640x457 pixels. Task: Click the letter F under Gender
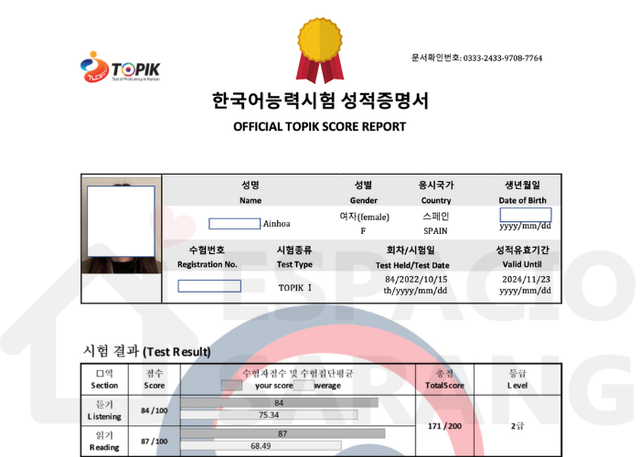363,231
